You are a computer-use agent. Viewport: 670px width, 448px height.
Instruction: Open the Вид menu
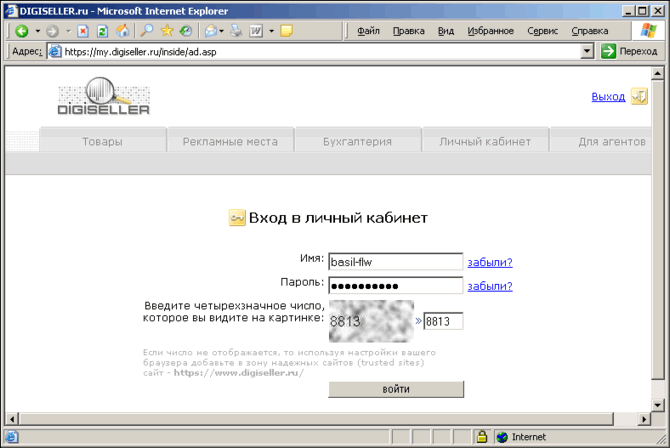point(446,31)
